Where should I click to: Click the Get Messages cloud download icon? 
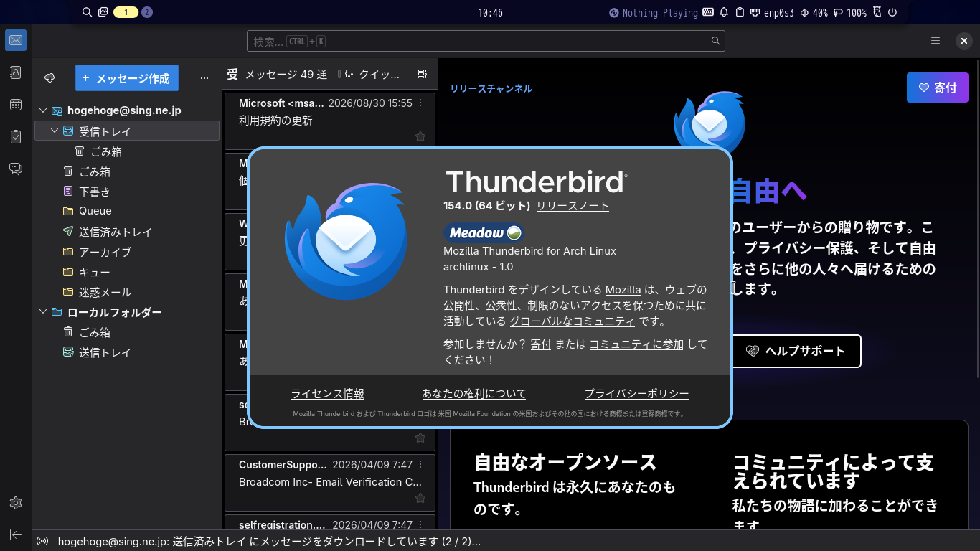50,77
